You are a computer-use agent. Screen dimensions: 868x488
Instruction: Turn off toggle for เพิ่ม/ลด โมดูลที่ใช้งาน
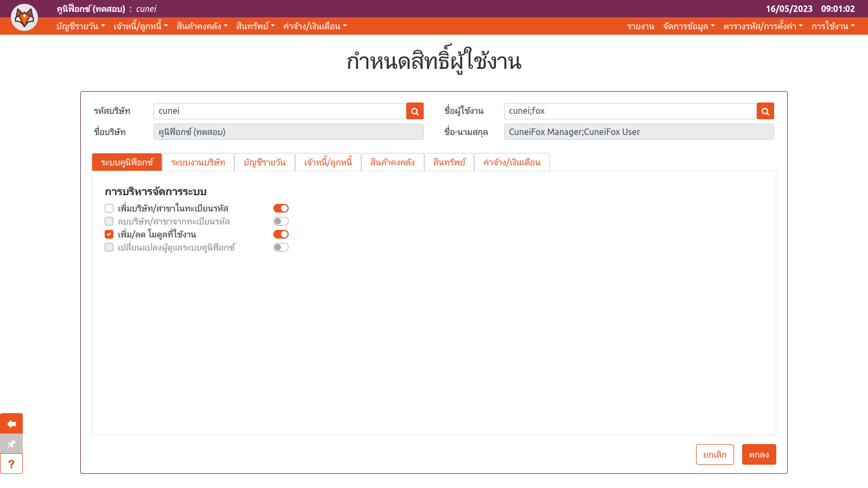[x=280, y=234]
